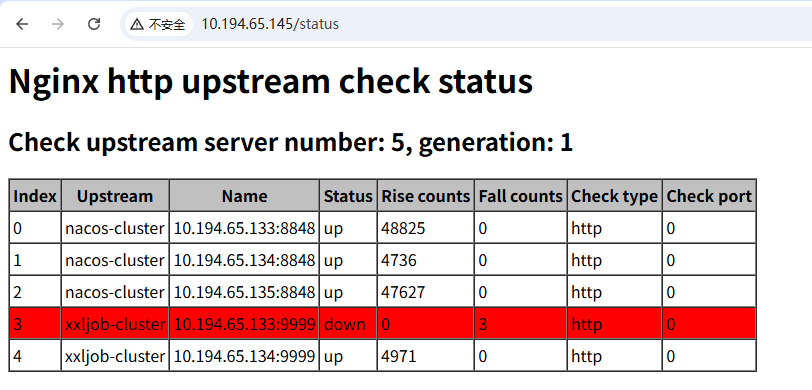The height and width of the screenshot is (390, 812).
Task: Click 'http' check type for 10.194.65.134:9999
Action: tap(587, 356)
